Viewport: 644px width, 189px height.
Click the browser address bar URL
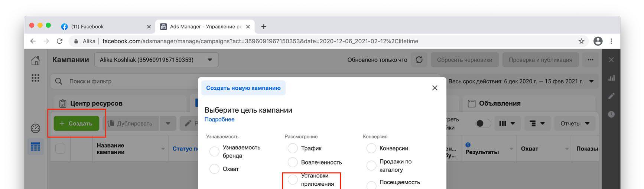pyautogui.click(x=260, y=41)
